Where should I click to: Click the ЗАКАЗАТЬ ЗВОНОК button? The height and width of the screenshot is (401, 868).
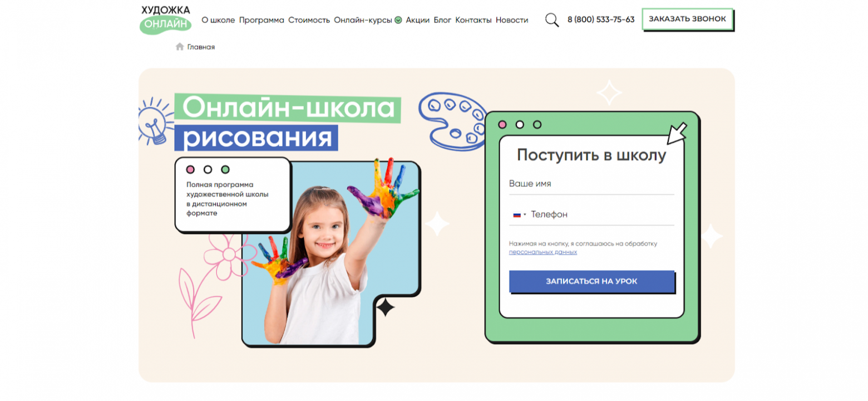(x=688, y=19)
